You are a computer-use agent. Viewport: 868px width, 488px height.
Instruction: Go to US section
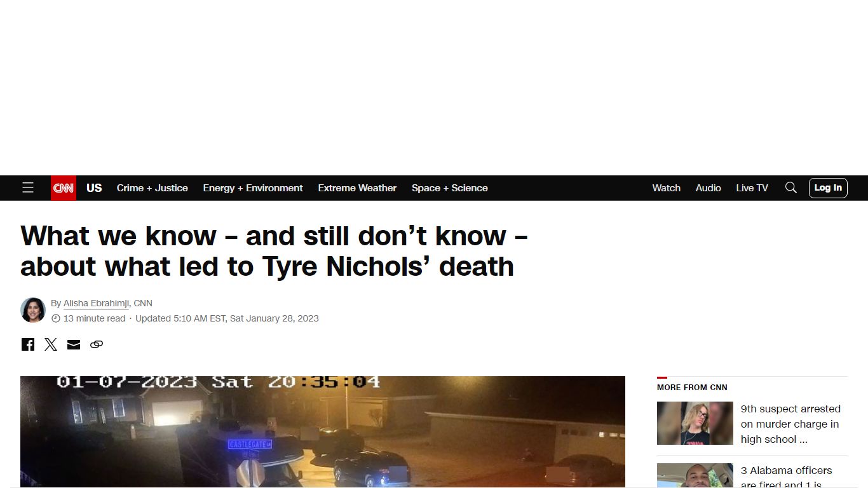(x=94, y=188)
